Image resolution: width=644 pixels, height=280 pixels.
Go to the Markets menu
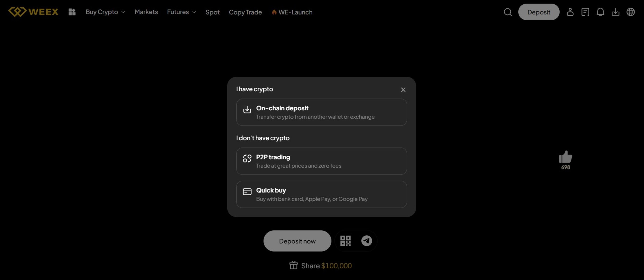[146, 12]
